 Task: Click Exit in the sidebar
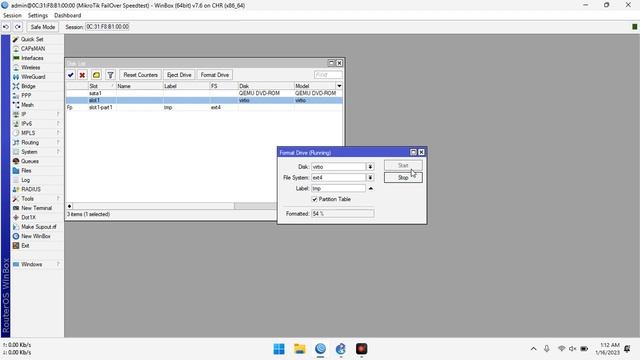25,246
